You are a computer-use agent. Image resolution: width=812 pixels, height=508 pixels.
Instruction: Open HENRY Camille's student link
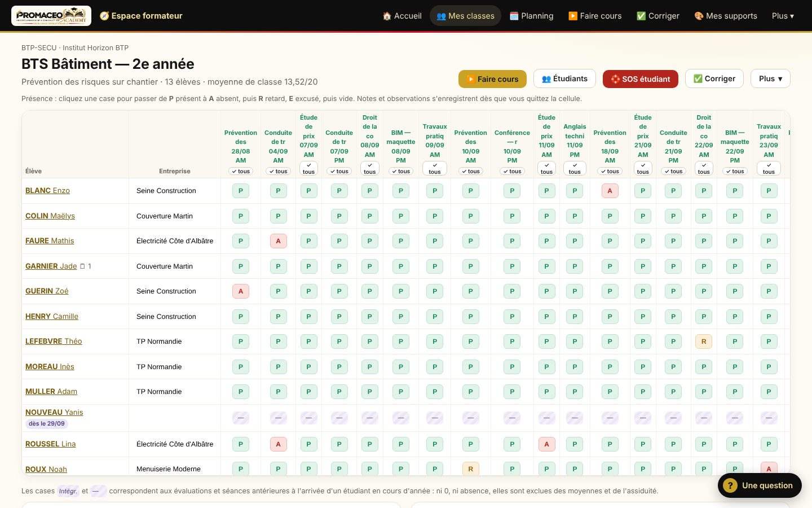(x=52, y=317)
